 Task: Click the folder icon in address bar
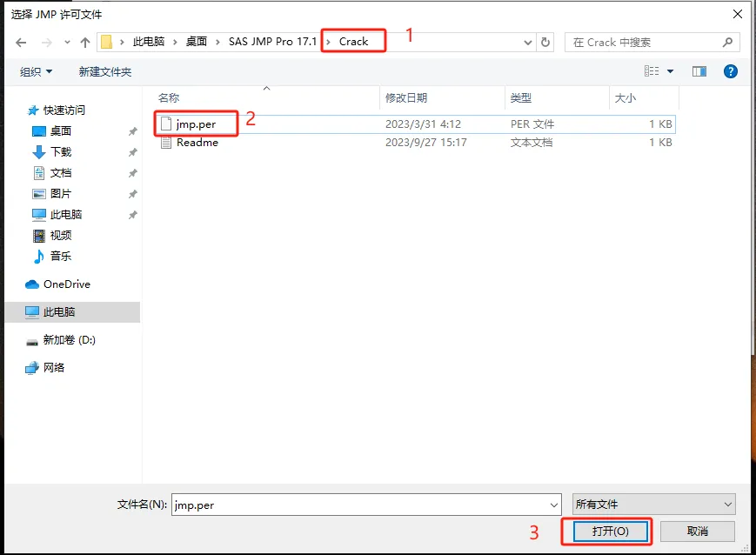(106, 42)
